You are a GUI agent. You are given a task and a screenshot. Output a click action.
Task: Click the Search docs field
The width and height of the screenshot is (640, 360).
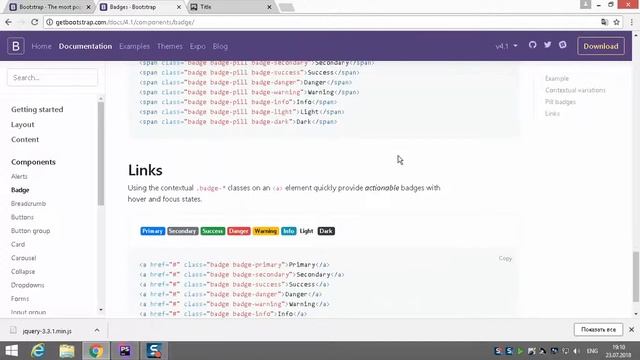(52, 78)
